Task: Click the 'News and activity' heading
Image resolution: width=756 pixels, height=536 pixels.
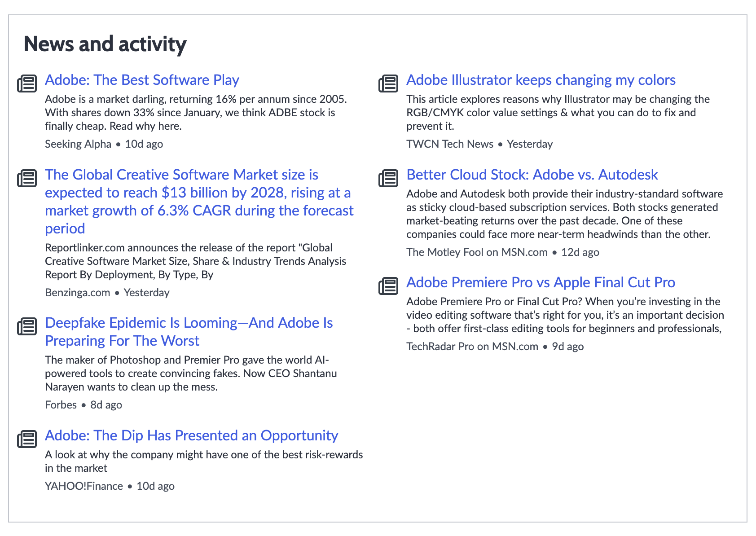Action: click(x=105, y=44)
